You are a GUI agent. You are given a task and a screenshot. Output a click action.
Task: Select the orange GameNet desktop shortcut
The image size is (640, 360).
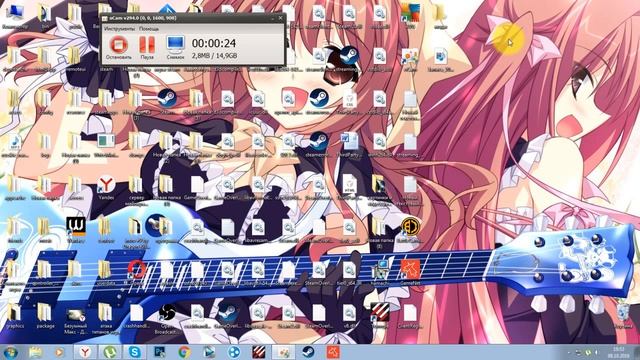click(x=410, y=271)
